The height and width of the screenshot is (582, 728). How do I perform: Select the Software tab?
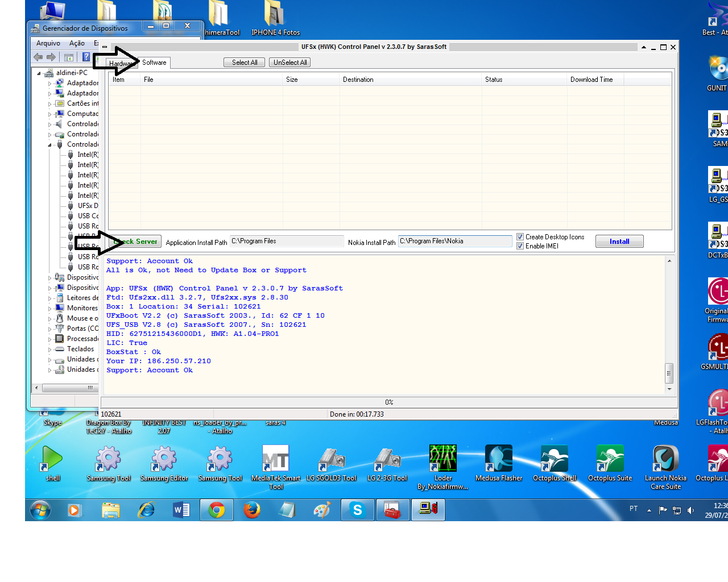(154, 63)
